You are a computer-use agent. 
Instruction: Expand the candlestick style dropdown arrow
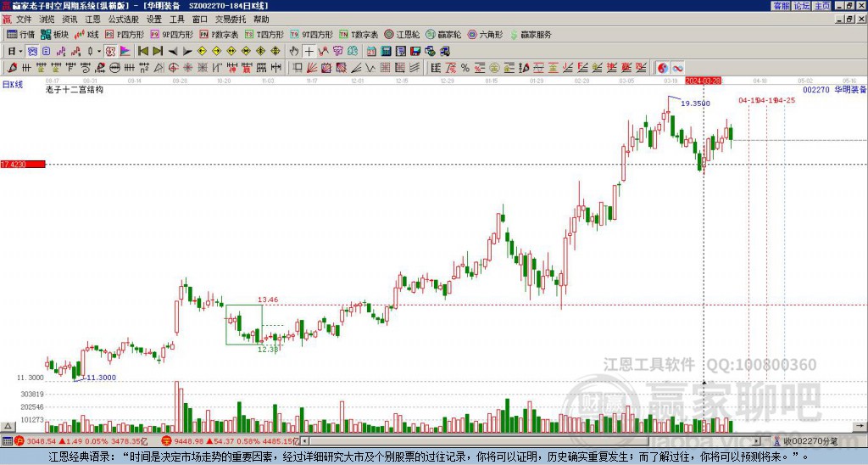(x=98, y=52)
